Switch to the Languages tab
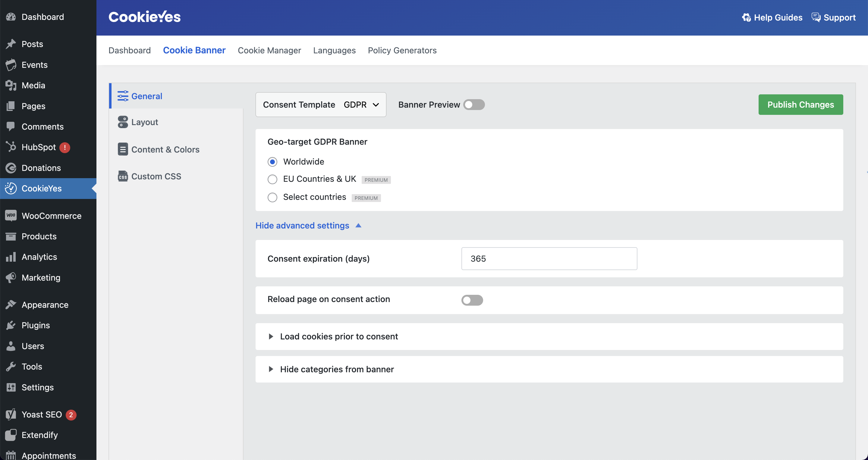 (x=335, y=50)
